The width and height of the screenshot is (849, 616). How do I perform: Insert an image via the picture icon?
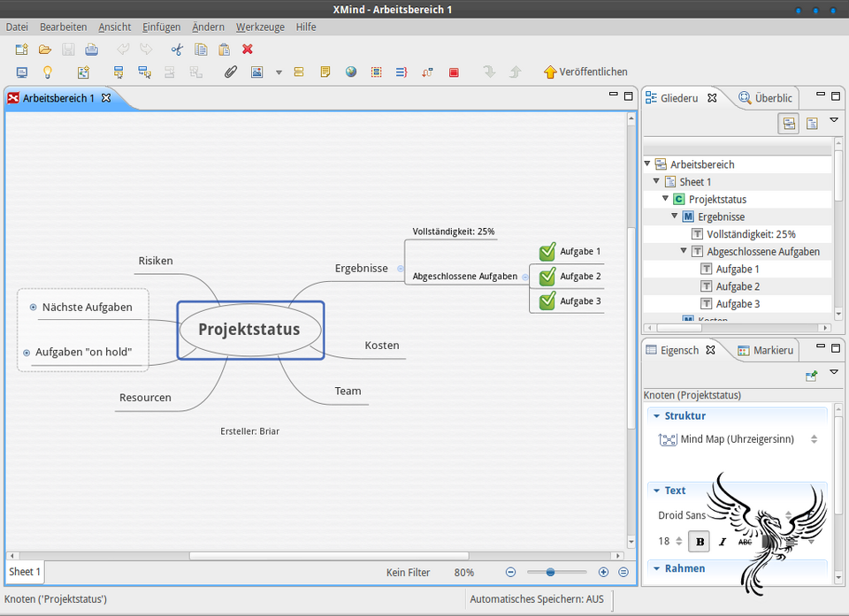(x=257, y=72)
